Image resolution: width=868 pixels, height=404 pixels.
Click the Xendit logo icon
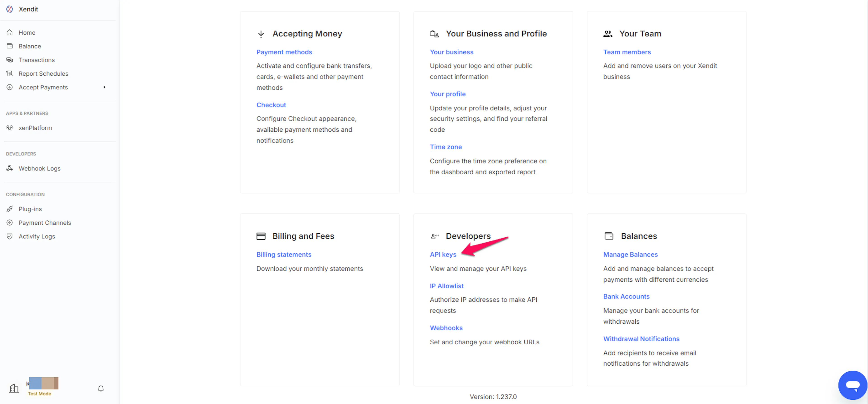[x=10, y=9]
